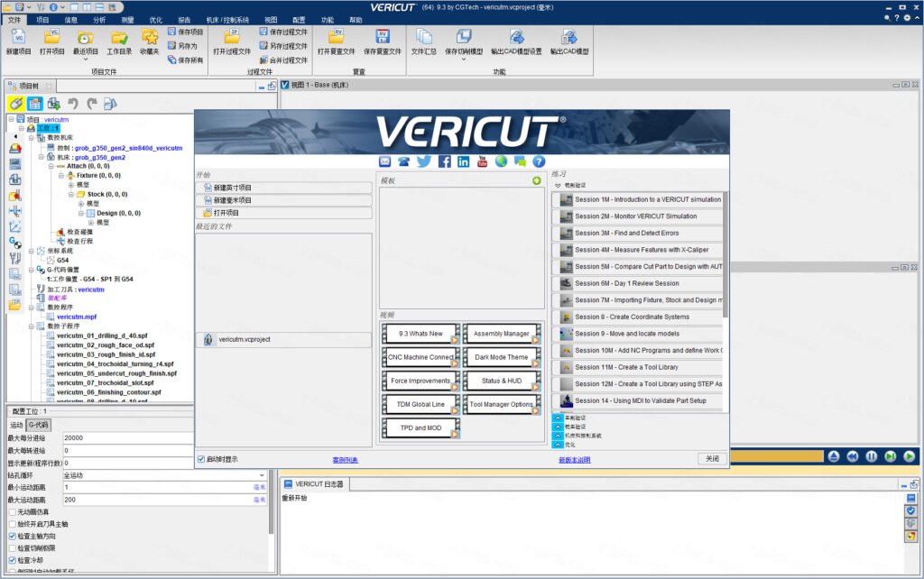Click 打开复查文件 ribbon icon
This screenshot has width=924, height=579.
pos(337,38)
